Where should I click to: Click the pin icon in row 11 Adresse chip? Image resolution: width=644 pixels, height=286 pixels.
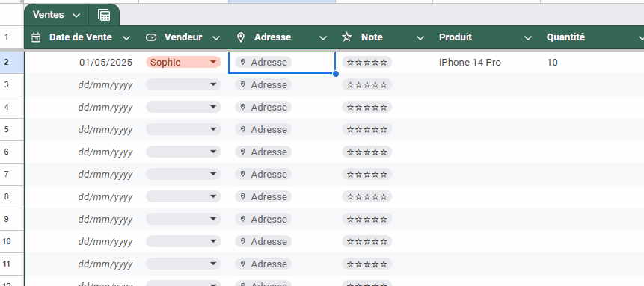[x=243, y=264]
